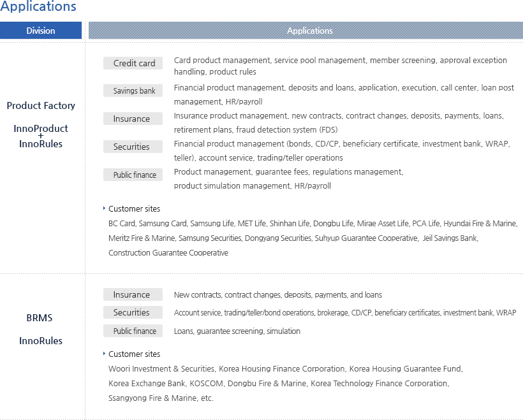Click Securities label in BRMS section
The width and height of the screenshot is (523, 420).
click(133, 312)
